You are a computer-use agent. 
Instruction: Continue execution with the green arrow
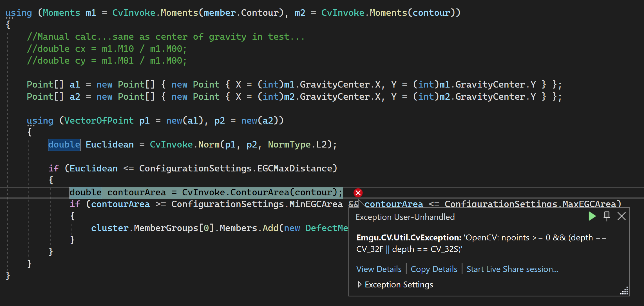tap(592, 216)
